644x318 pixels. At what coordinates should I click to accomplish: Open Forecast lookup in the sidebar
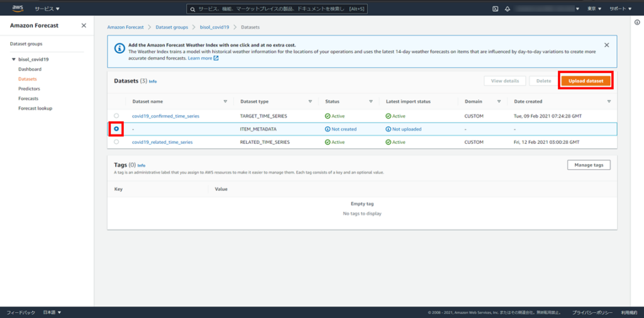pos(35,108)
